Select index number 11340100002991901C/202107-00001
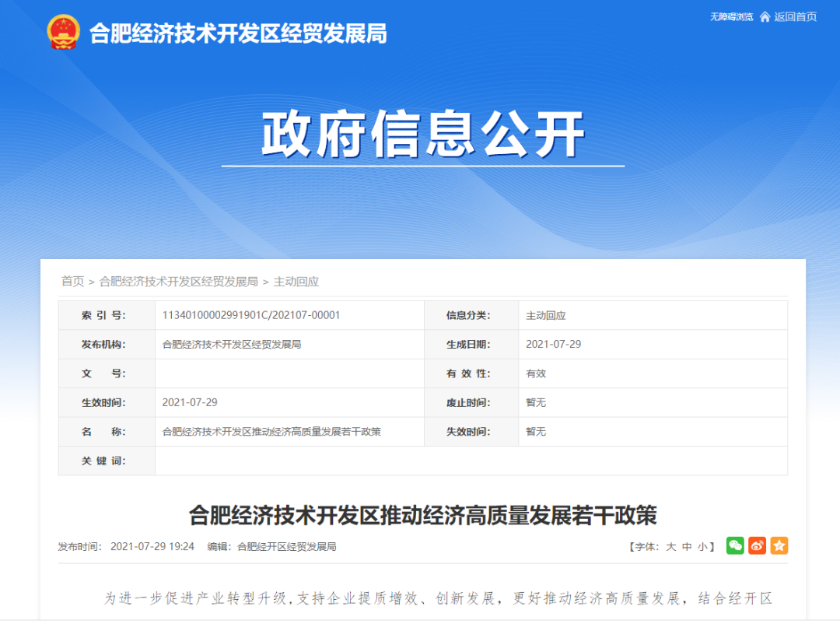The height and width of the screenshot is (624, 840). coord(251,315)
